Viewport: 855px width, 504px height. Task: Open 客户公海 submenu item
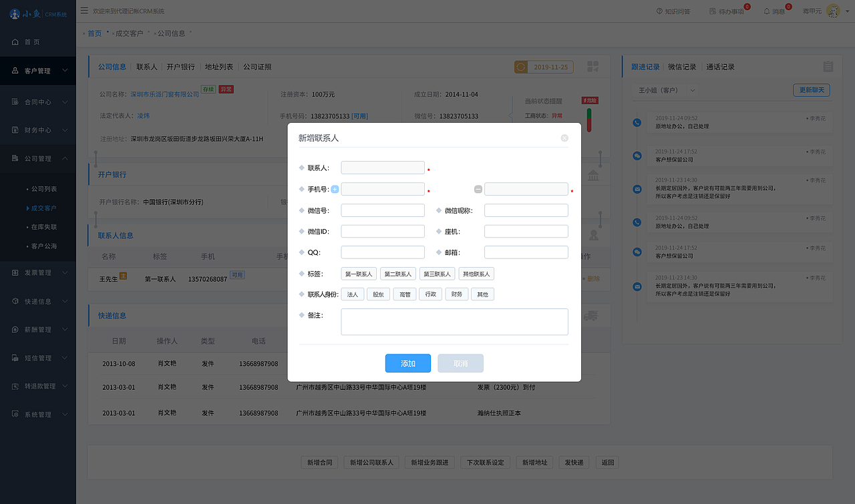44,246
